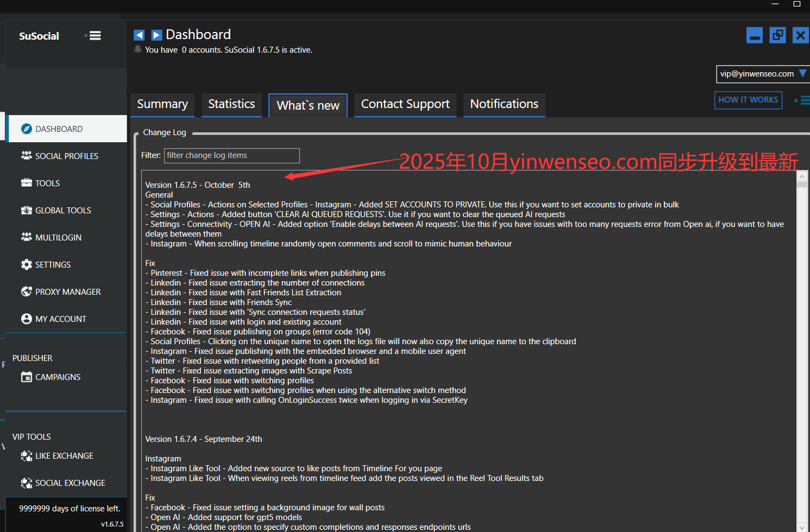
Task: Click the filter change log input field
Action: [231, 155]
